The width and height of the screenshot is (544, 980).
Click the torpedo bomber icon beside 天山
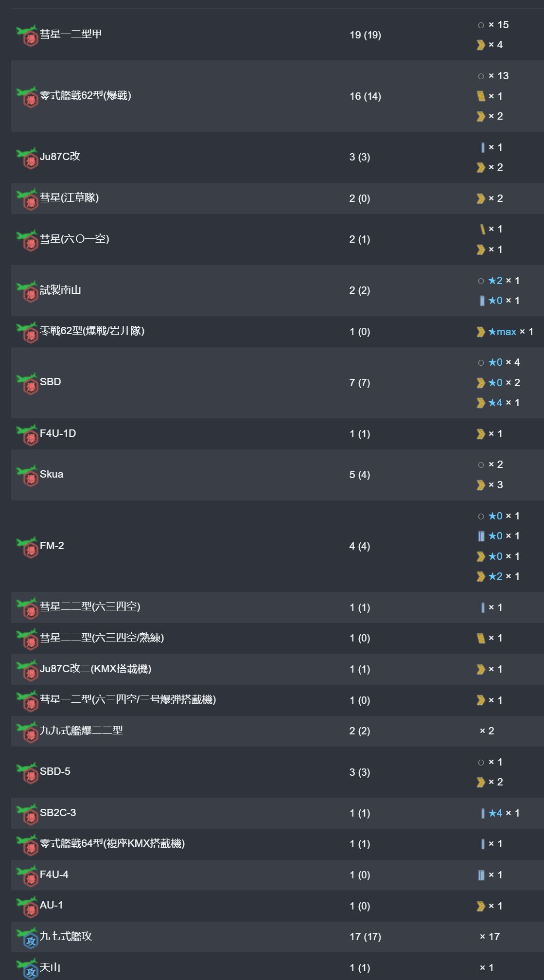click(x=27, y=968)
